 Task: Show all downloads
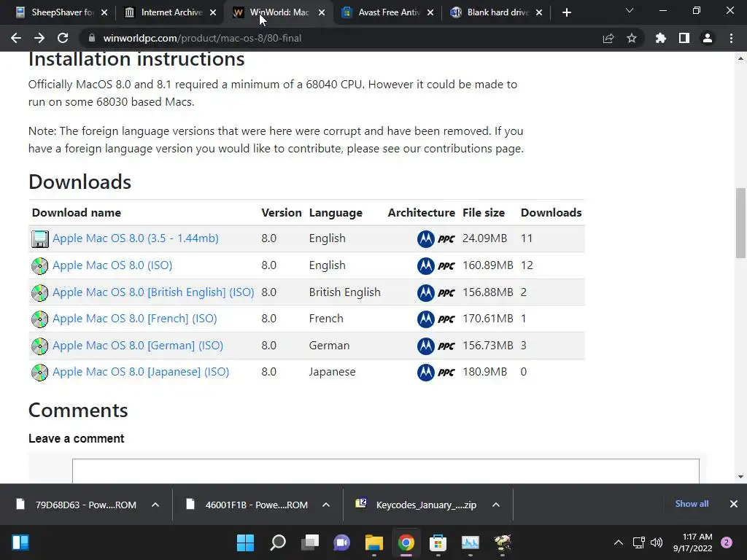[x=692, y=504]
